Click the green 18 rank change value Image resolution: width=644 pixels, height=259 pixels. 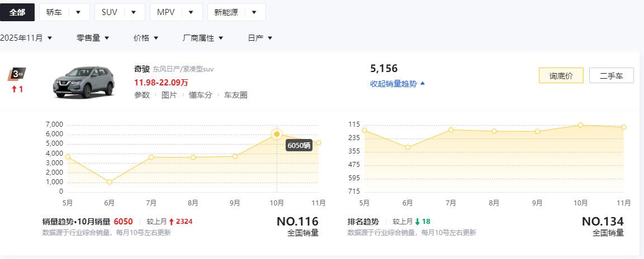pyautogui.click(x=426, y=222)
